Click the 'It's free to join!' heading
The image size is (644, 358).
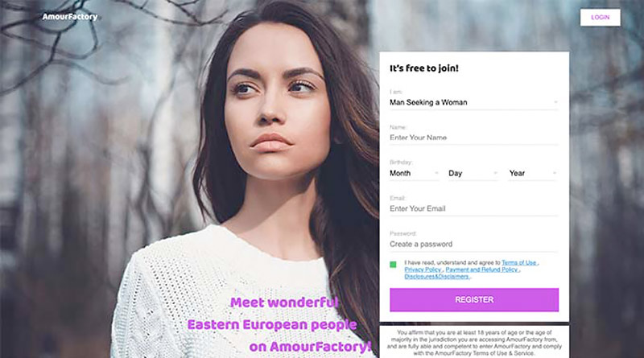point(424,68)
